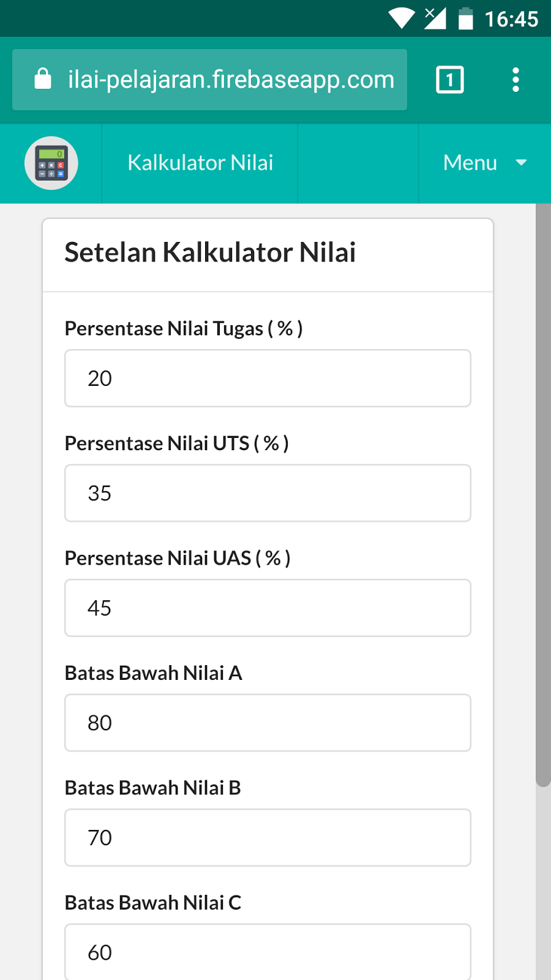Open the browser tab switcher icon

pos(450,80)
